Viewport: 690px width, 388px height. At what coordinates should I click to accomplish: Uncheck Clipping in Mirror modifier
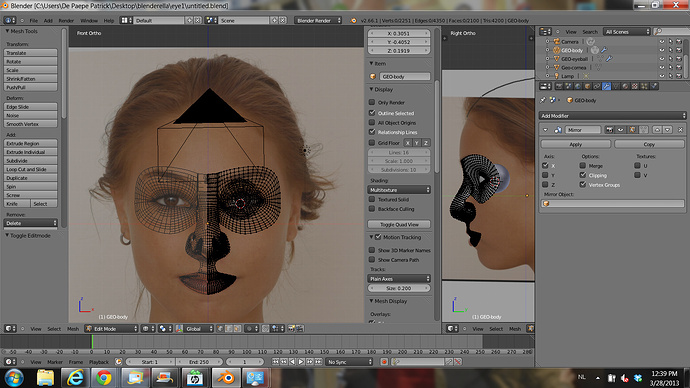coord(583,175)
